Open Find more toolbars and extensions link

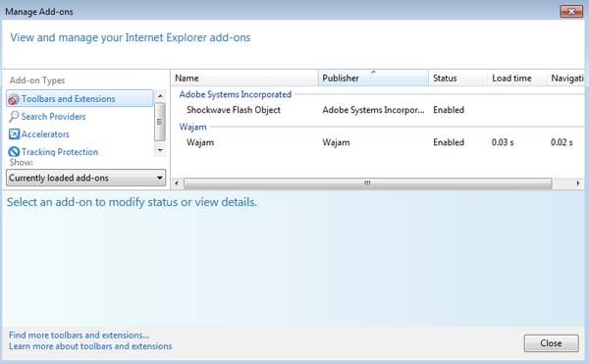tap(79, 335)
